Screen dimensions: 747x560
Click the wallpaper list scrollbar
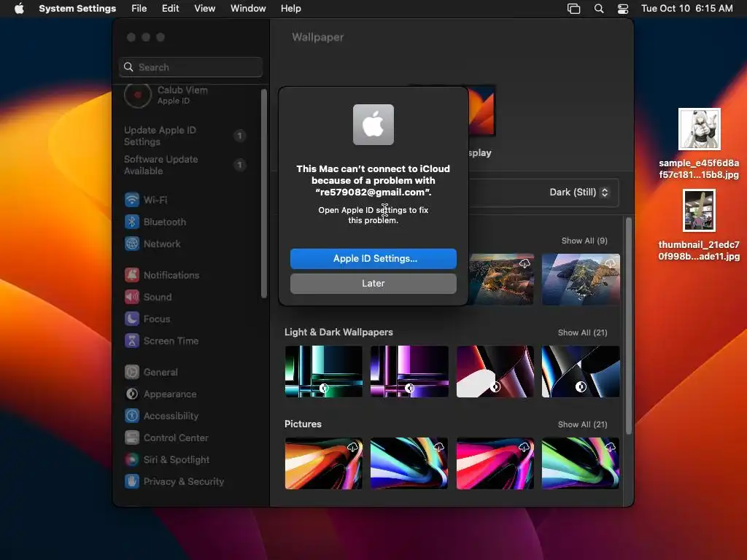coord(628,326)
